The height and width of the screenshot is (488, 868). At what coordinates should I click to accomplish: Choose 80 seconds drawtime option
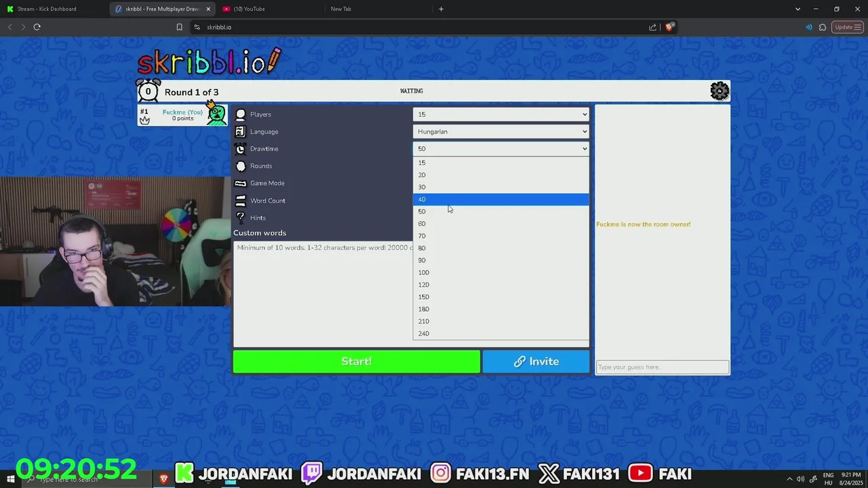(x=500, y=248)
